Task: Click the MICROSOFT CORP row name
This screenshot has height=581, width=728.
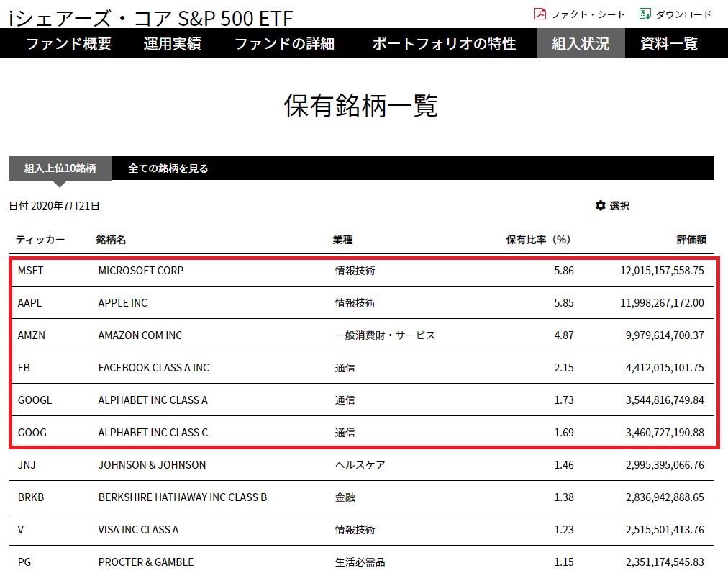Action: click(141, 271)
